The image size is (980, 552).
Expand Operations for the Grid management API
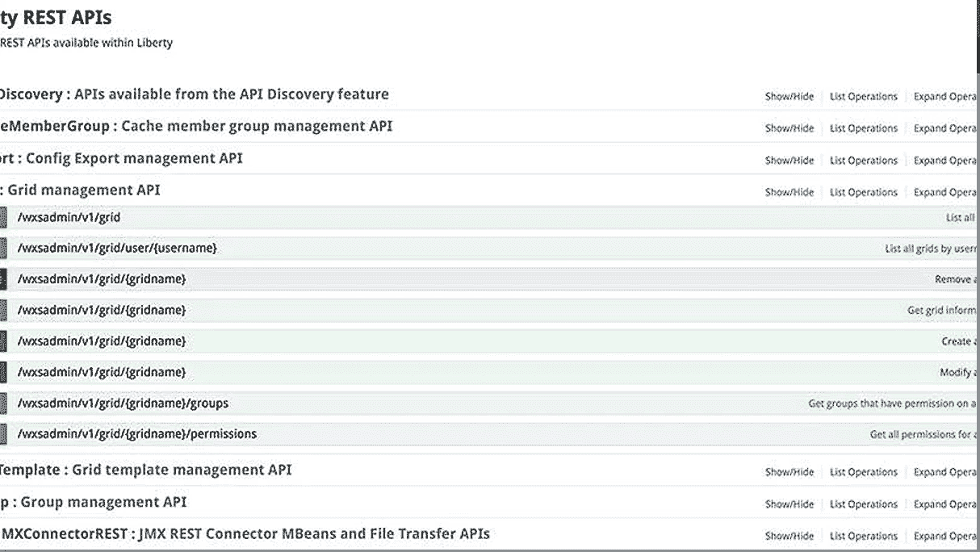(x=946, y=192)
